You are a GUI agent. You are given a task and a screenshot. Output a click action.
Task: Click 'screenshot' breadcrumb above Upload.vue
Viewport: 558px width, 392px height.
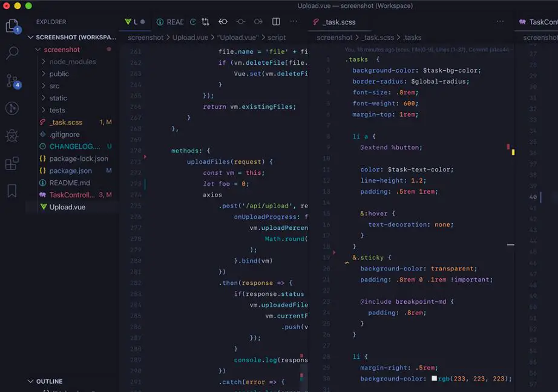tap(145, 38)
